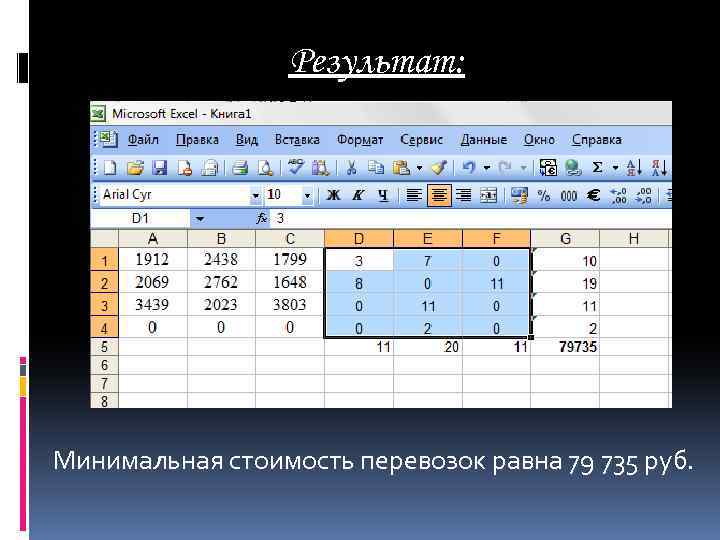This screenshot has width=720, height=540.
Task: Sort descending Я to A
Action: [659, 168]
